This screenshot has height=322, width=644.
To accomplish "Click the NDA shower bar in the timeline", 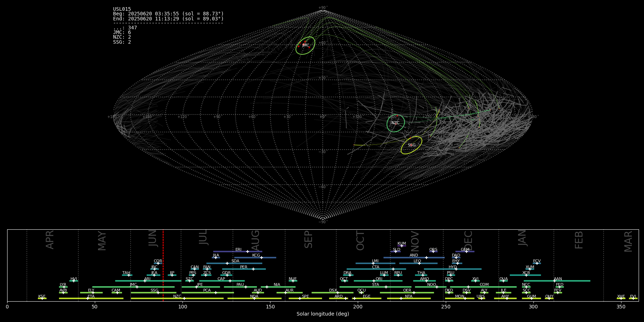I will tap(254, 298).
